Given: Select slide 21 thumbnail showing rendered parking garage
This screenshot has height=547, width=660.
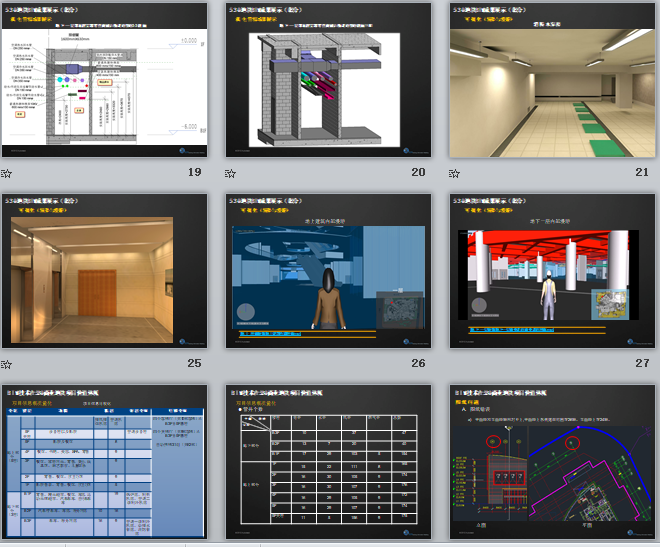Looking at the screenshot, I should click(552, 80).
